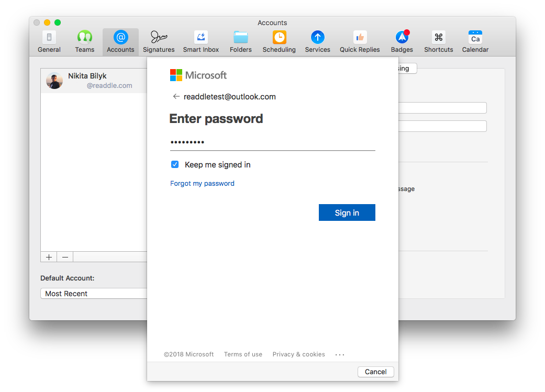Click the green zoom window button
Image resolution: width=545 pixels, height=392 pixels.
click(58, 23)
